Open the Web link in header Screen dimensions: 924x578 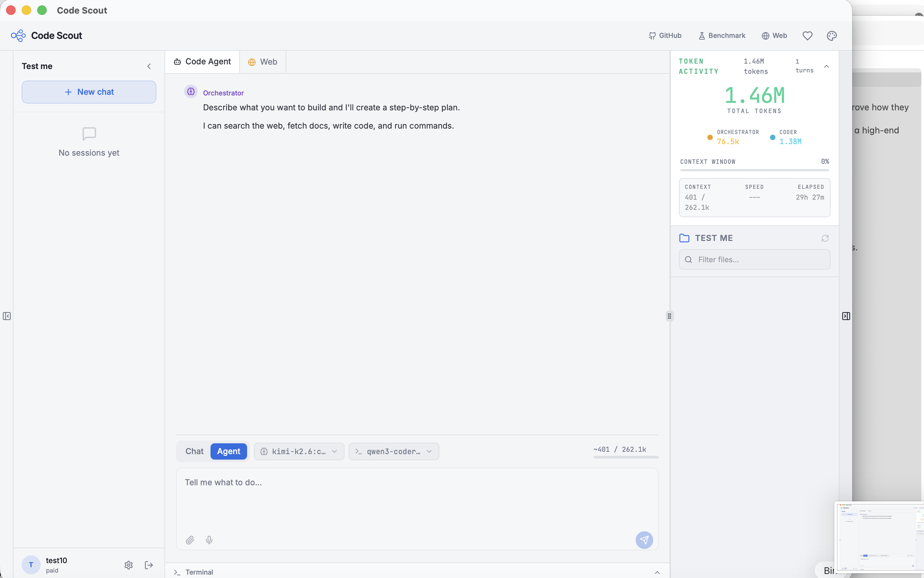click(774, 36)
